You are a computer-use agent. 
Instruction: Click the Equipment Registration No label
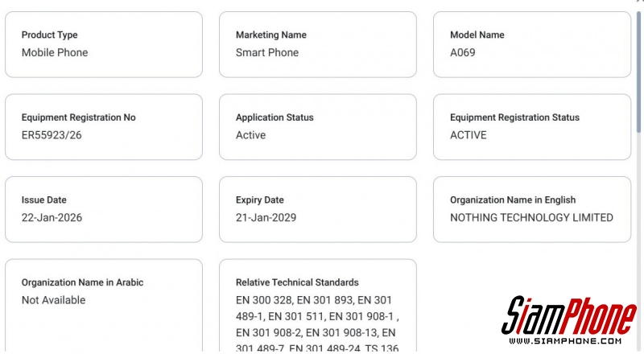78,117
